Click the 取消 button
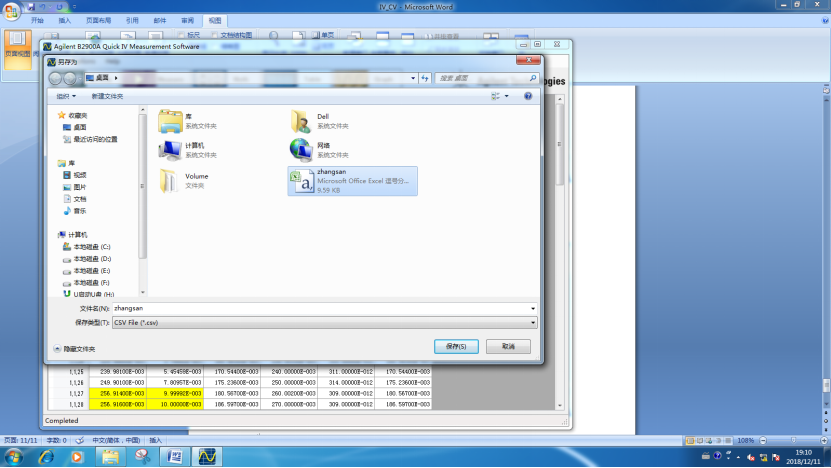 point(508,346)
